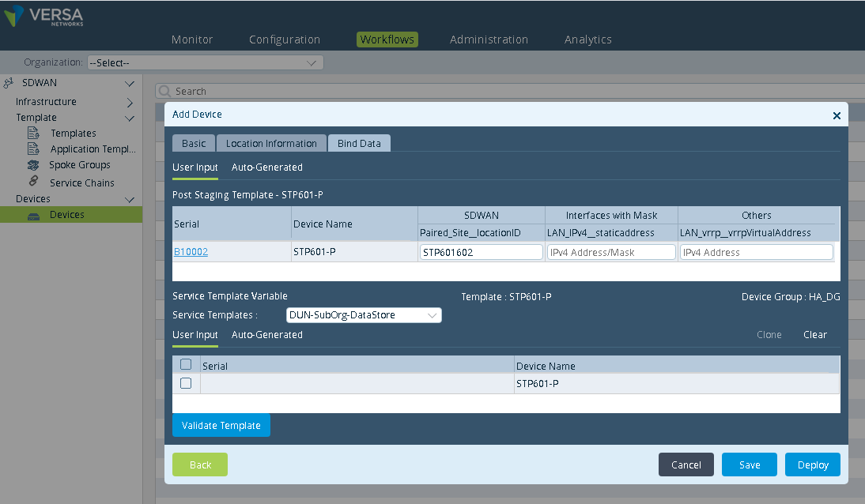Click the Devices router icon
865x504 pixels.
(34, 216)
